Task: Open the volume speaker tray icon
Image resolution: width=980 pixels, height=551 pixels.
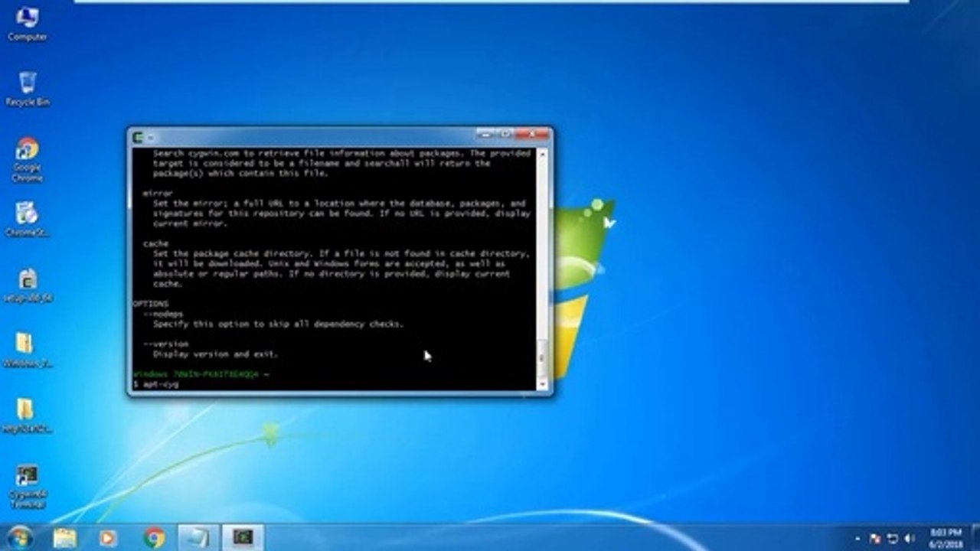Action: 910,539
